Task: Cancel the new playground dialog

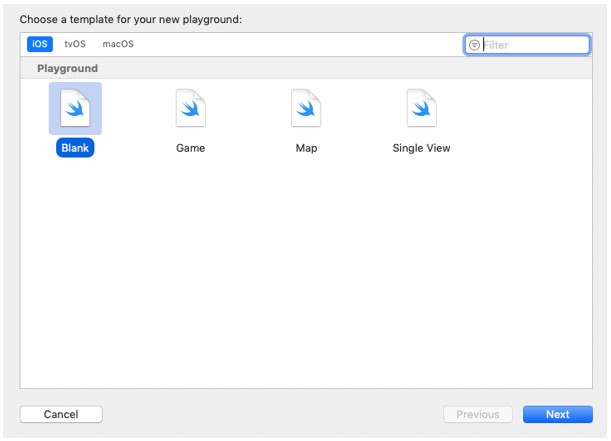Action: click(61, 414)
